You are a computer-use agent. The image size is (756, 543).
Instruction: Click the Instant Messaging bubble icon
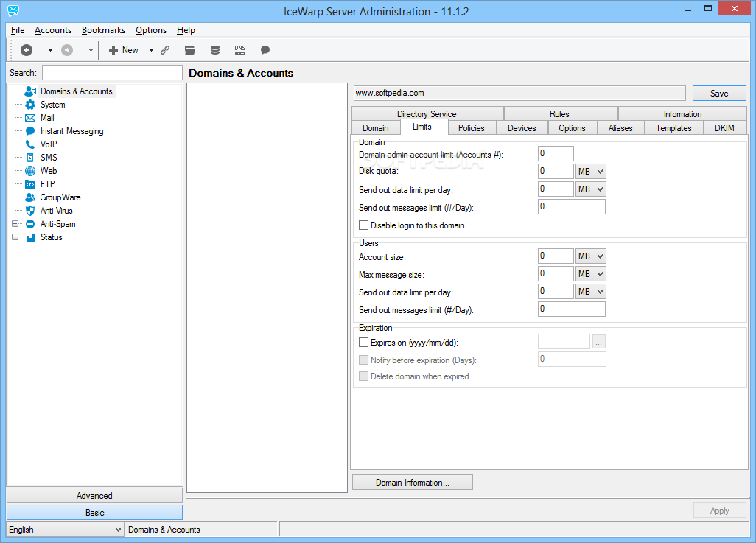[30, 130]
